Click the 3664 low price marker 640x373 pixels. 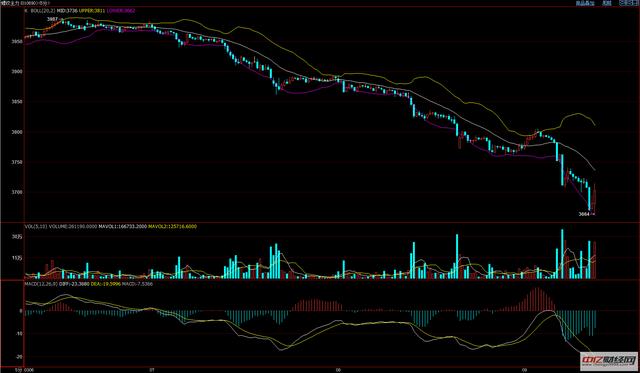pyautogui.click(x=584, y=214)
